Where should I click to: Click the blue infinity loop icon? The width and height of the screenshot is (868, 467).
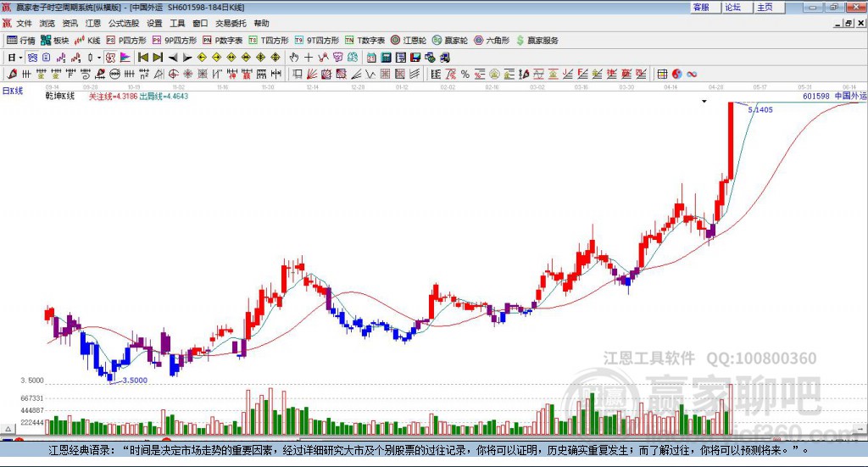(692, 74)
